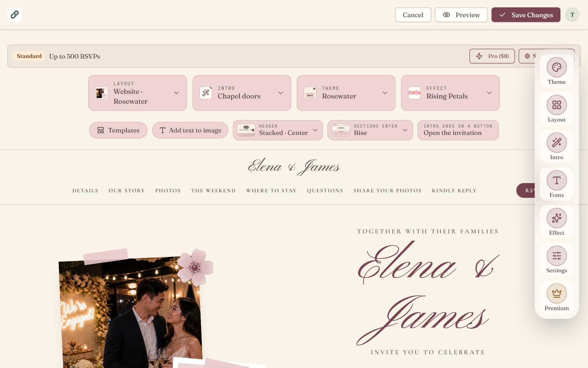Expand the Sections Enter Rise dropdown chevron
Screen dimensions: 588x368
coord(405,130)
